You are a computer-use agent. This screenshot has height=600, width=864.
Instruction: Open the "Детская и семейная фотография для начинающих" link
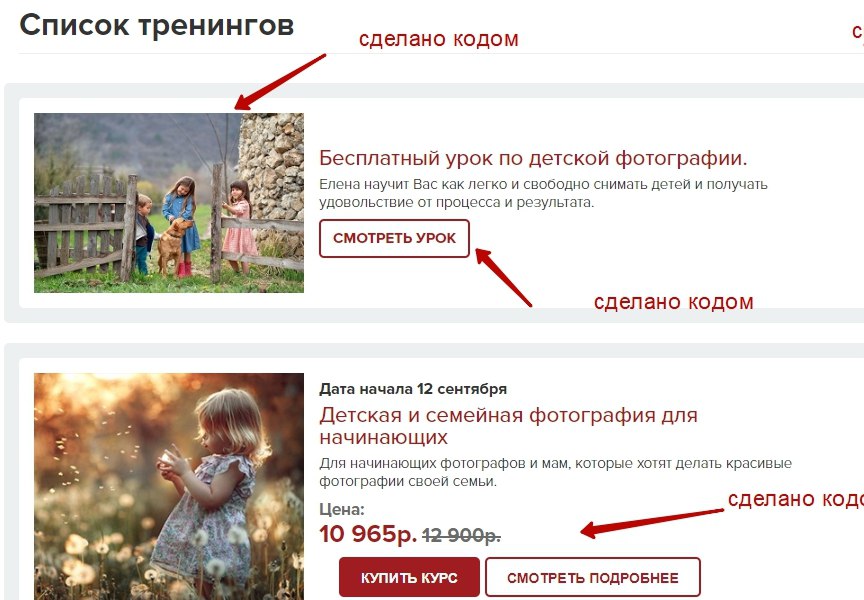pyautogui.click(x=508, y=426)
